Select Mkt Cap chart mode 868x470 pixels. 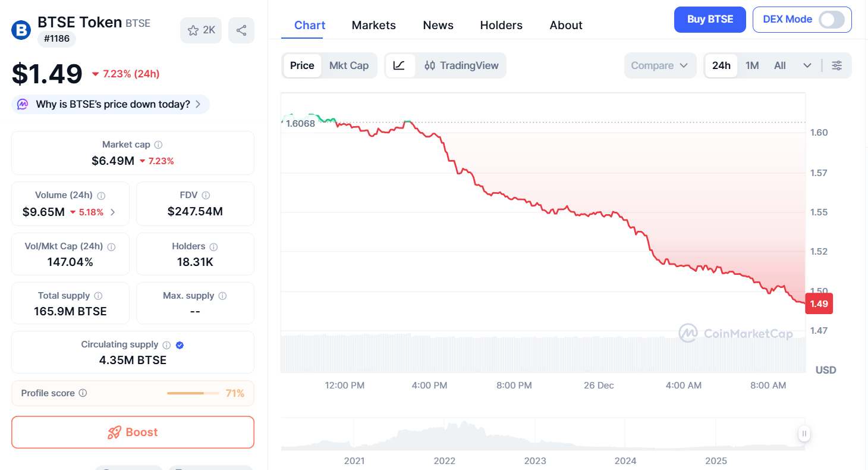click(349, 65)
